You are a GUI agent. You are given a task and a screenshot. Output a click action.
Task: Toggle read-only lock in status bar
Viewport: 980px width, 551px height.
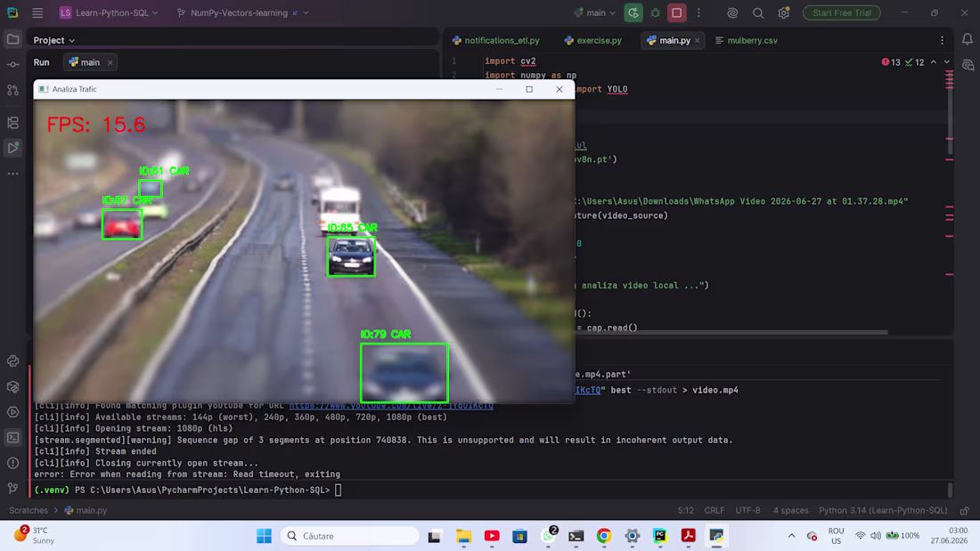[x=964, y=510]
